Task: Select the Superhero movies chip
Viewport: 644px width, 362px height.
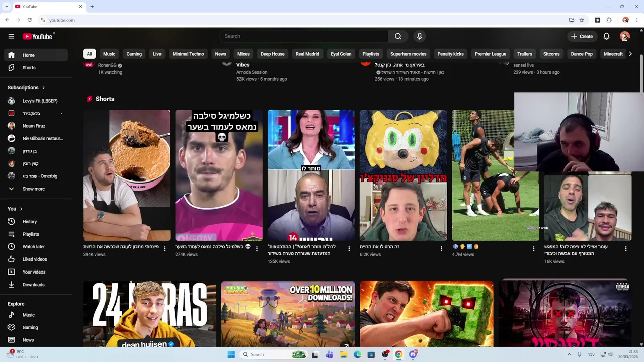Action: (x=408, y=54)
